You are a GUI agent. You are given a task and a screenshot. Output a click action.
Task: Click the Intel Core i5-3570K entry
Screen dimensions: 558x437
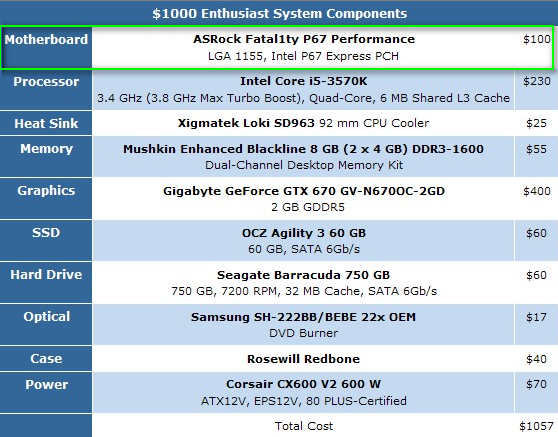(x=304, y=81)
